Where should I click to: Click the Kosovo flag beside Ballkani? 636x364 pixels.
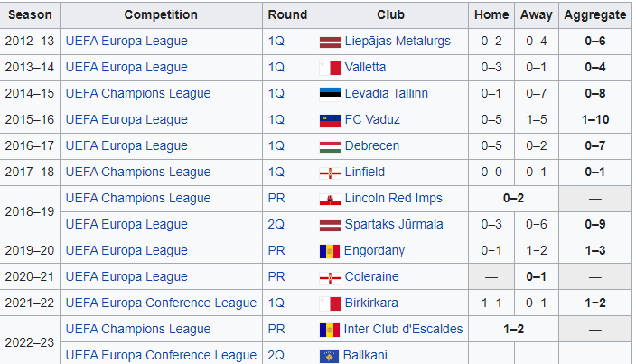[x=330, y=355]
